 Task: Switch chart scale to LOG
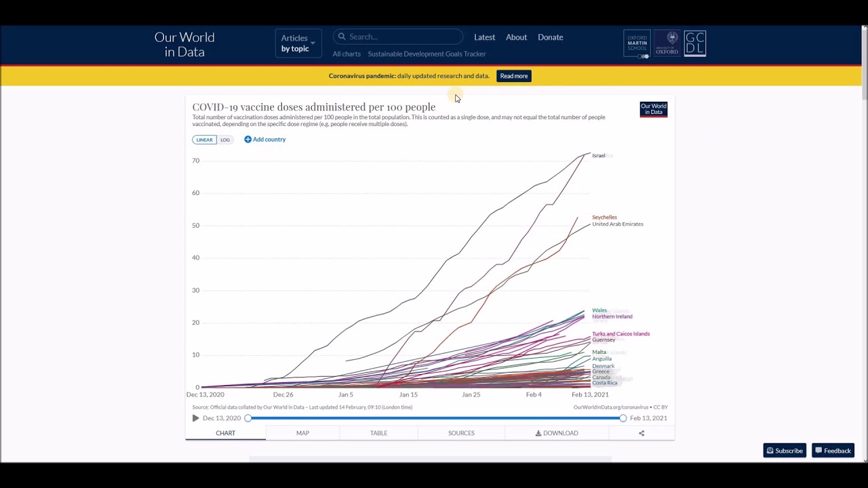click(x=225, y=140)
